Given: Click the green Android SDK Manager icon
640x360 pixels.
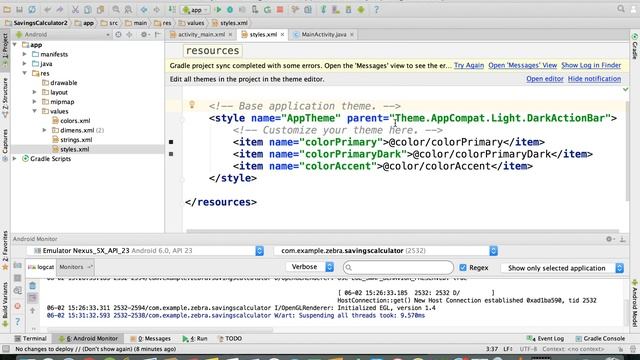Looking at the screenshot, I should [361, 9].
